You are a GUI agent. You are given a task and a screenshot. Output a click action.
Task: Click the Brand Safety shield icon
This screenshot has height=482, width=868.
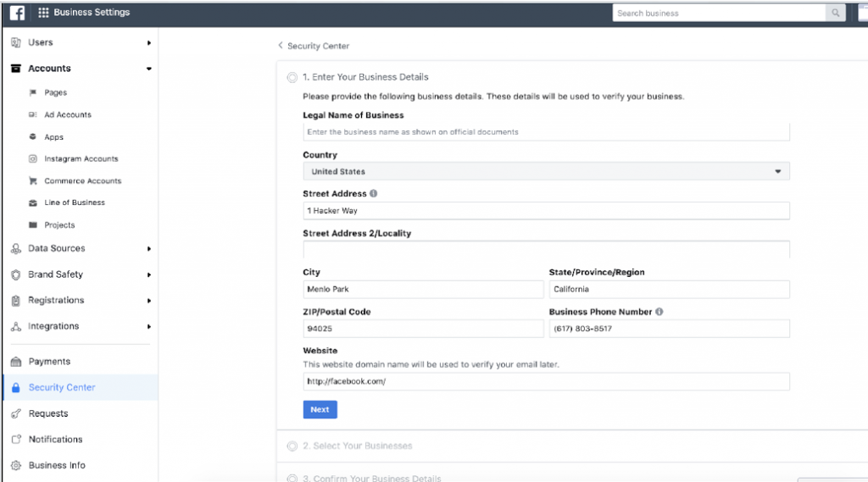[x=16, y=274]
